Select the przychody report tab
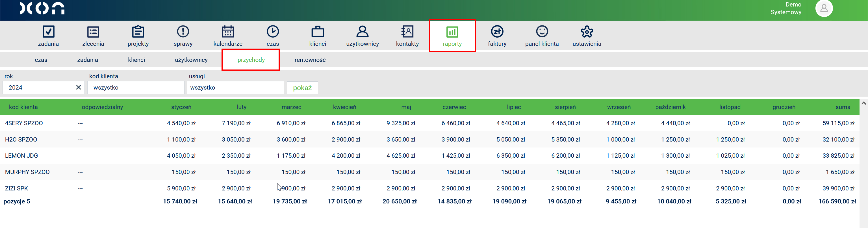 [251, 60]
